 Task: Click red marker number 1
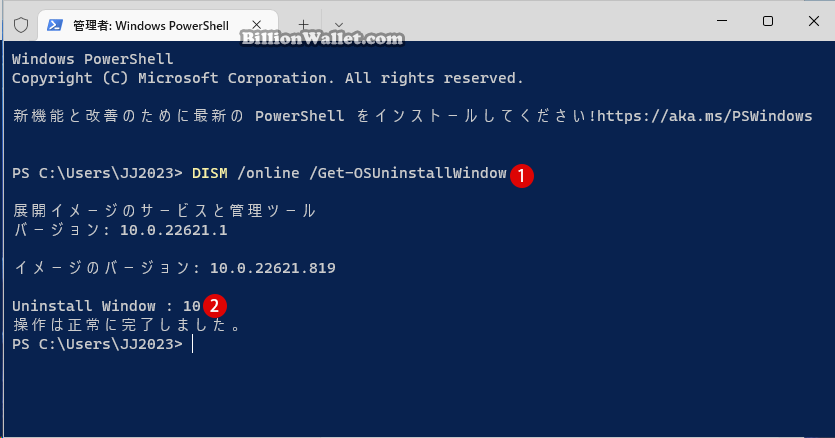click(x=522, y=176)
